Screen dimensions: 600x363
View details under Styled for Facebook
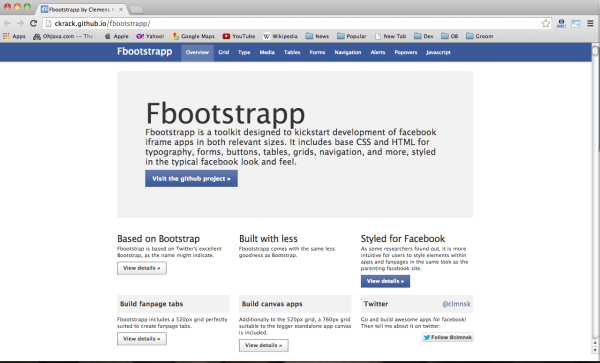click(385, 281)
